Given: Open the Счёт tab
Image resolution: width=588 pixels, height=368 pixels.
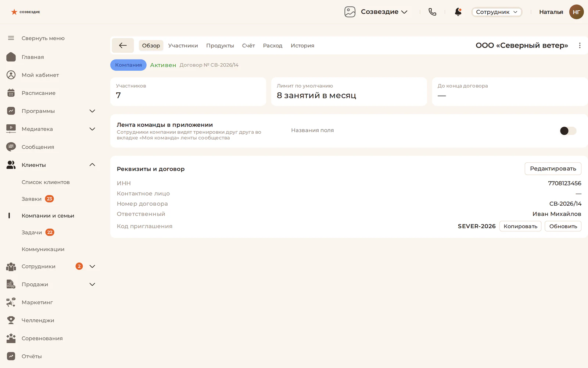Looking at the screenshot, I should tap(248, 46).
